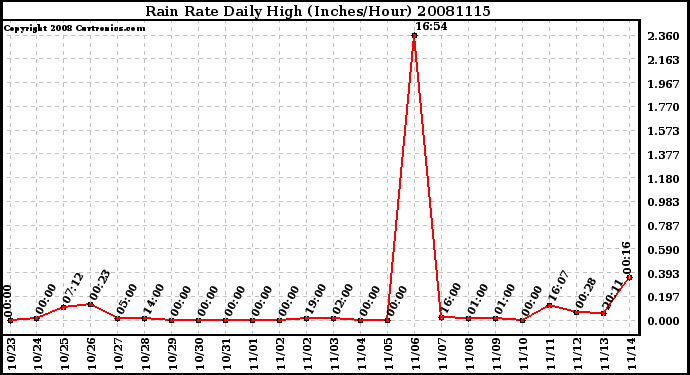Viewport: 690px width, 375px height.
Task: Click the 2.163 y-axis value
Action: (x=663, y=60)
